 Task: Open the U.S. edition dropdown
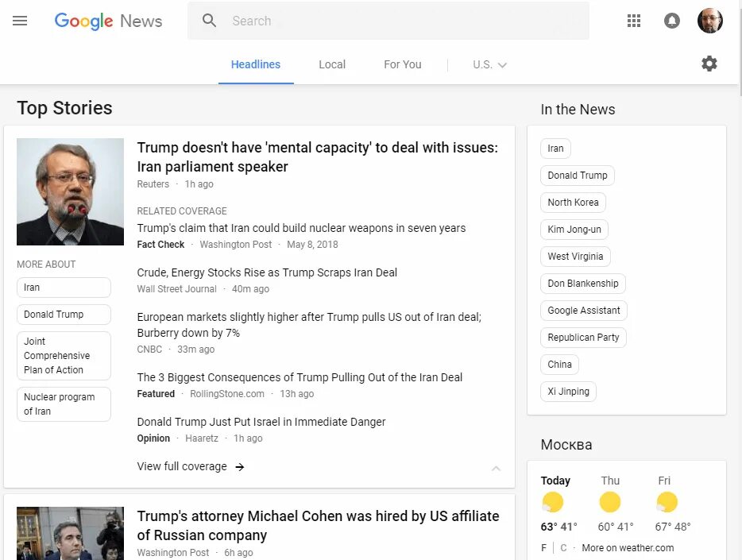click(x=490, y=65)
